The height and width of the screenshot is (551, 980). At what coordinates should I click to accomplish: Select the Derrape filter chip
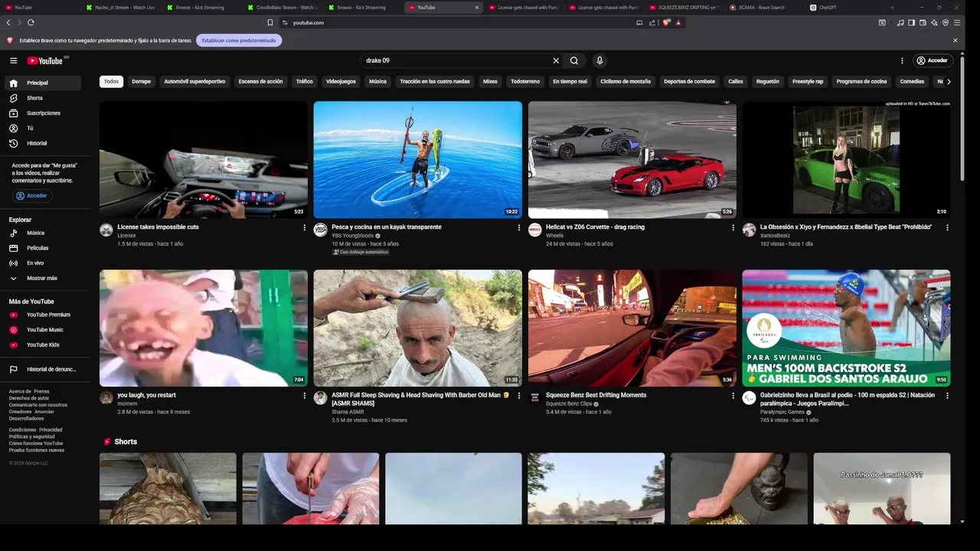pyautogui.click(x=141, y=81)
